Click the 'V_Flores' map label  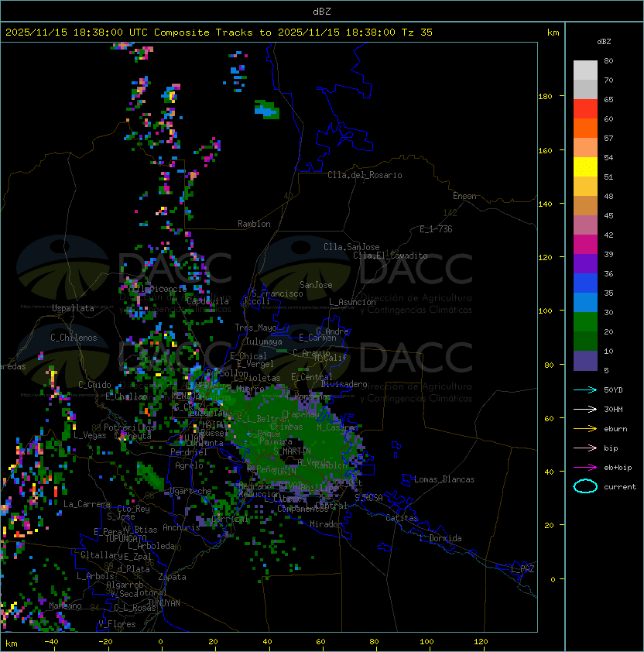(x=117, y=624)
